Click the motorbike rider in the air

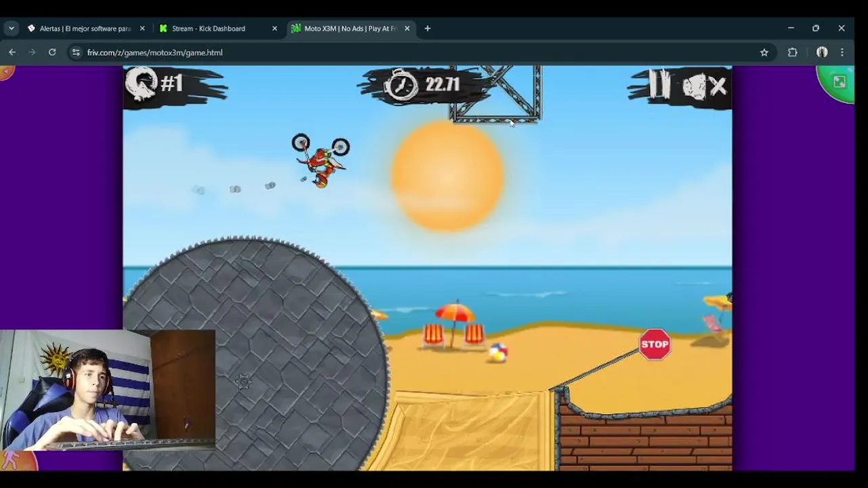(321, 160)
